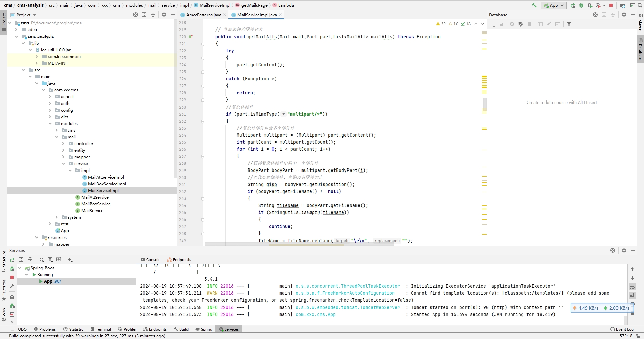Add service with plus icon
The width and height of the screenshot is (644, 339).
pyautogui.click(x=70, y=260)
